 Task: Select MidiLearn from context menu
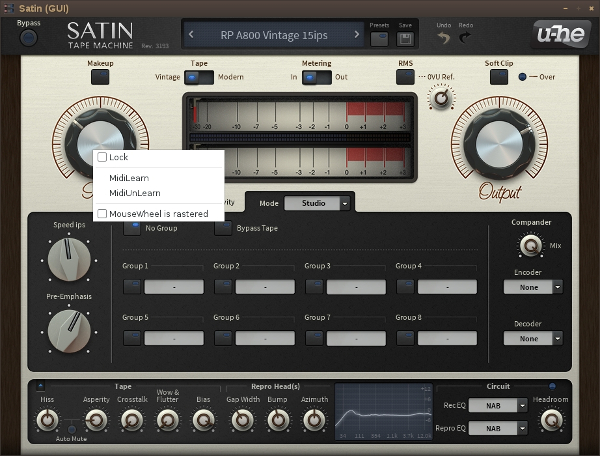[129, 177]
